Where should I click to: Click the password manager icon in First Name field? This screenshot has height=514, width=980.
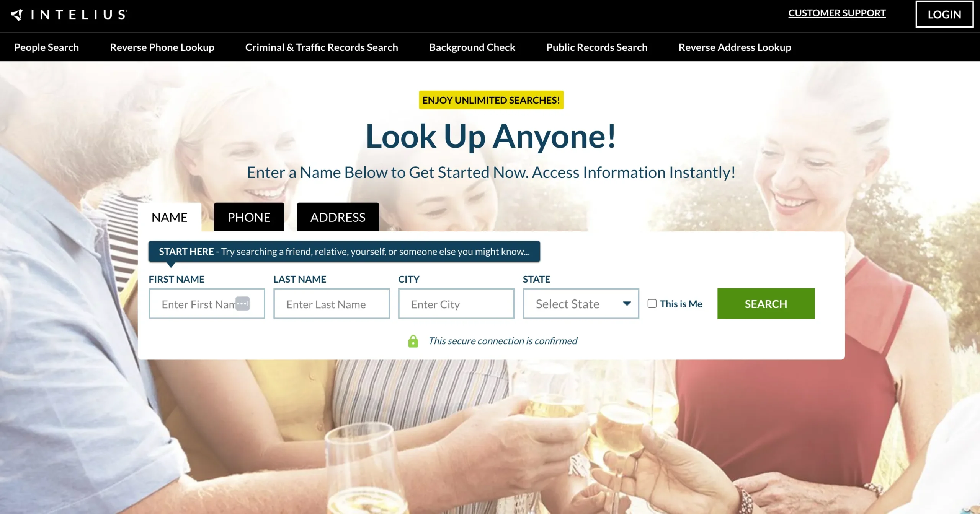click(x=242, y=304)
